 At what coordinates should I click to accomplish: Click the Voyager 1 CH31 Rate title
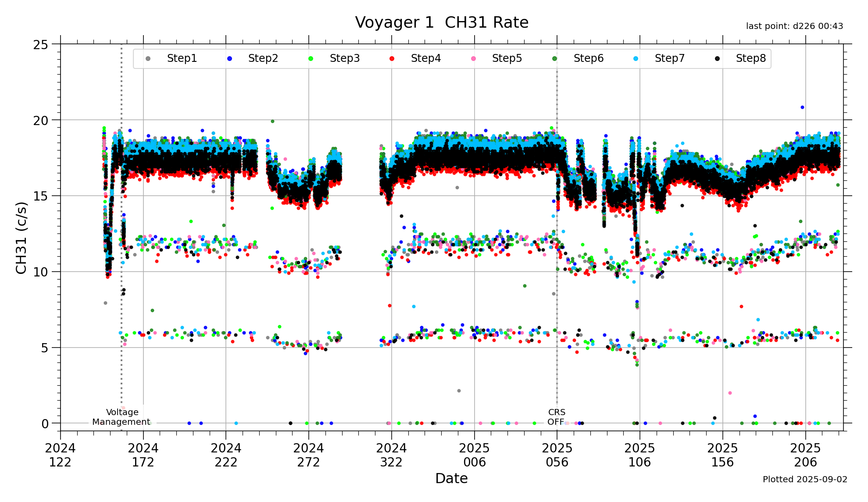coord(441,22)
